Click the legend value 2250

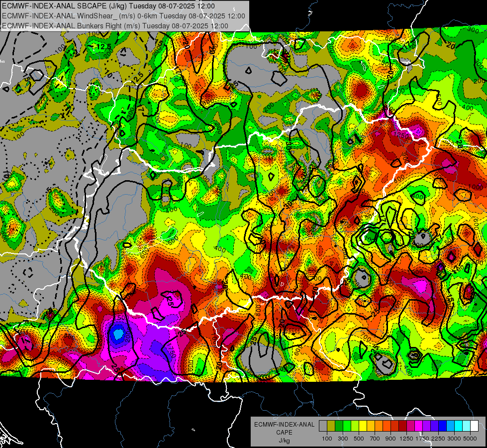438,439
